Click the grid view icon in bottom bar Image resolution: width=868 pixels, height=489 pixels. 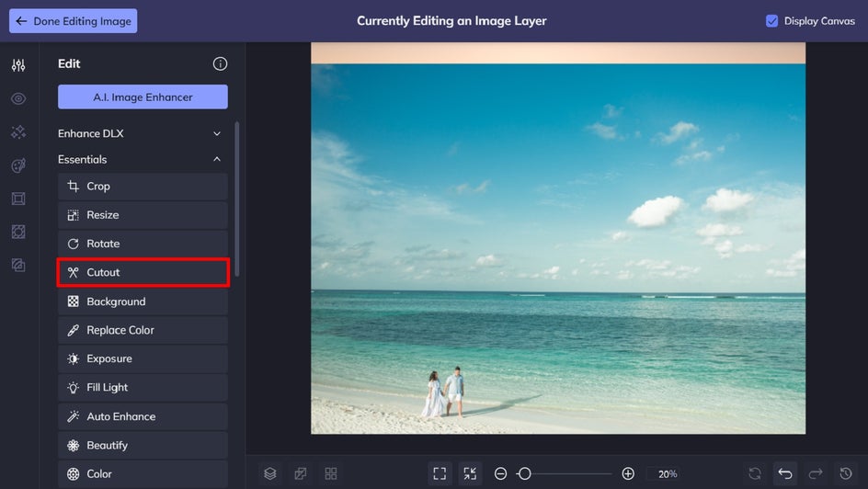[x=331, y=473]
